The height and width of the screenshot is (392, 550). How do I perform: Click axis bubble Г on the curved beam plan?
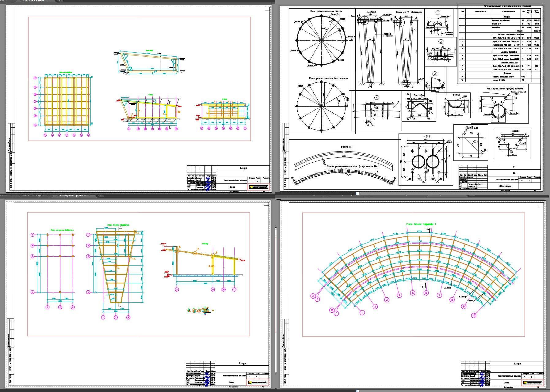[336, 313]
